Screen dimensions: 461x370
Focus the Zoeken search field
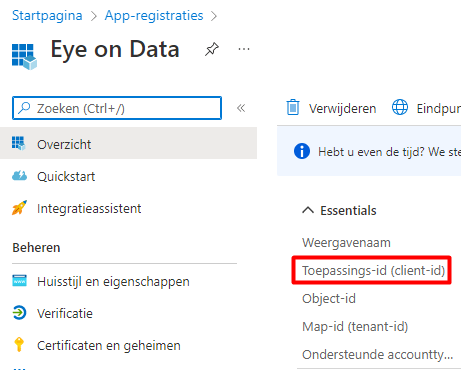click(x=117, y=108)
